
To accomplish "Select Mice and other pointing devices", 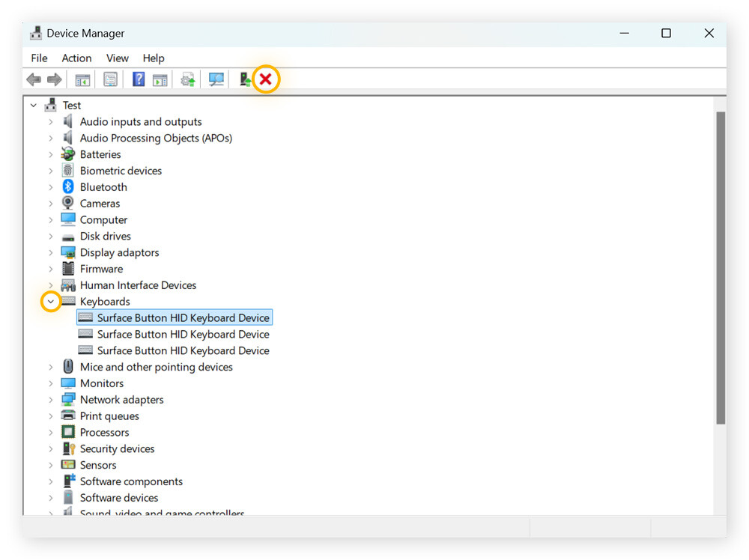I will (x=156, y=367).
